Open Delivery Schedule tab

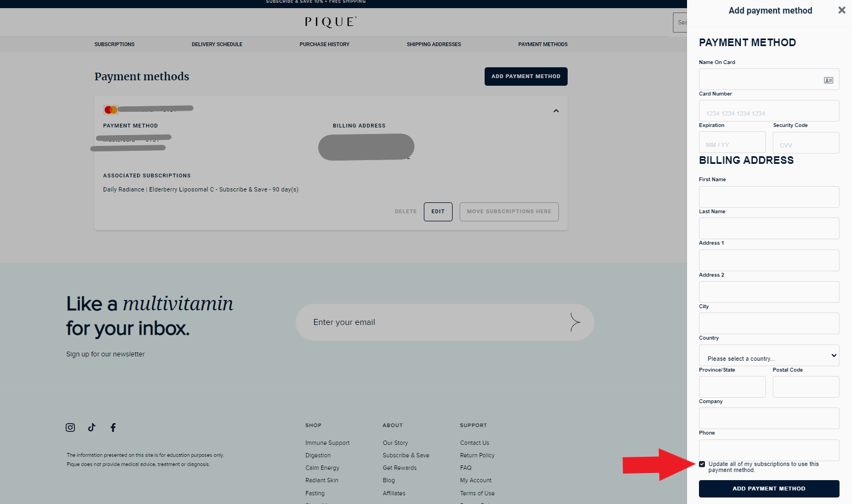click(x=217, y=44)
